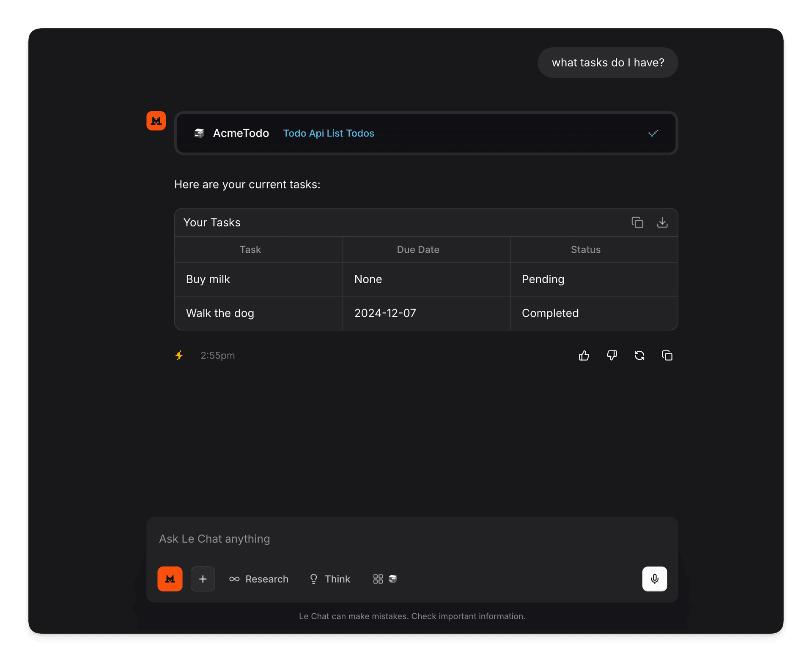Click the Le Chat avatar beside the reply
Image resolution: width=812 pixels, height=662 pixels.
pyautogui.click(x=156, y=120)
